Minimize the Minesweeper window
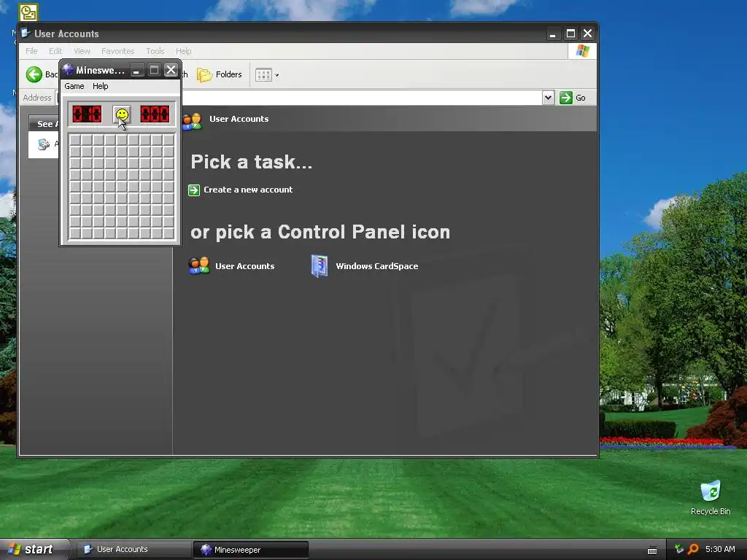 [136, 71]
